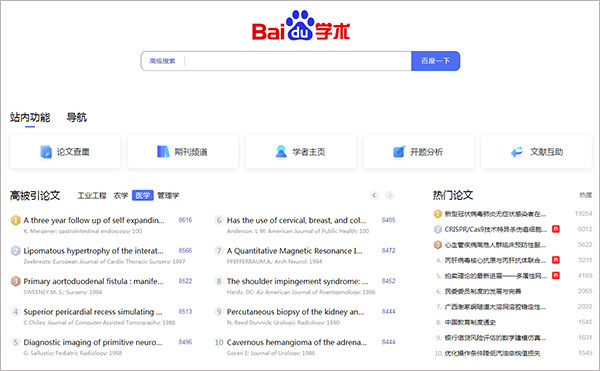Click source line 'PFEFFERBAUM,A.: Arch Neurol: 1994'
Viewport: 600px width, 371px height.
point(274,262)
